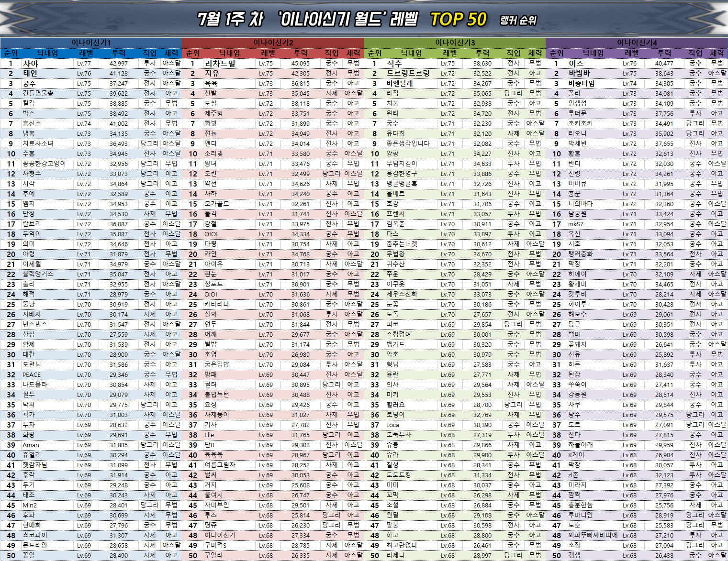Select the 이나이신기2 red server header
728x561 pixels.
click(x=273, y=43)
